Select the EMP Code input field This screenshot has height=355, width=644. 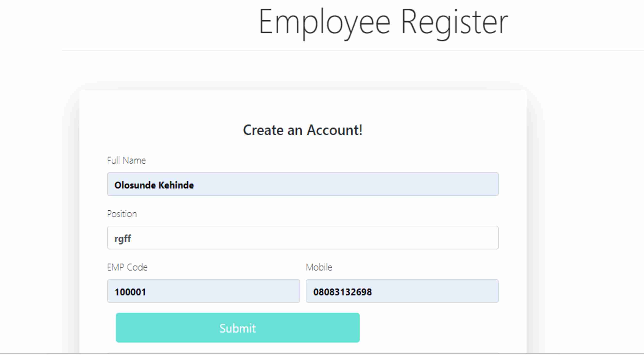[x=204, y=291]
